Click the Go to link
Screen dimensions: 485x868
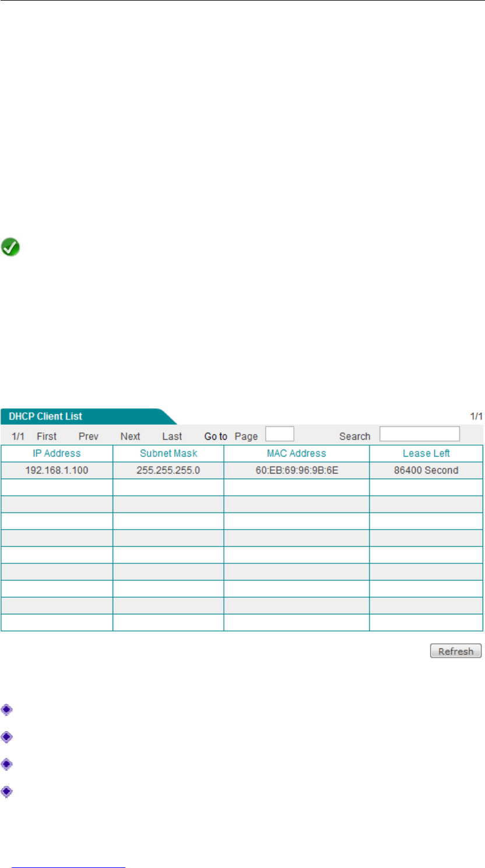[x=216, y=436]
